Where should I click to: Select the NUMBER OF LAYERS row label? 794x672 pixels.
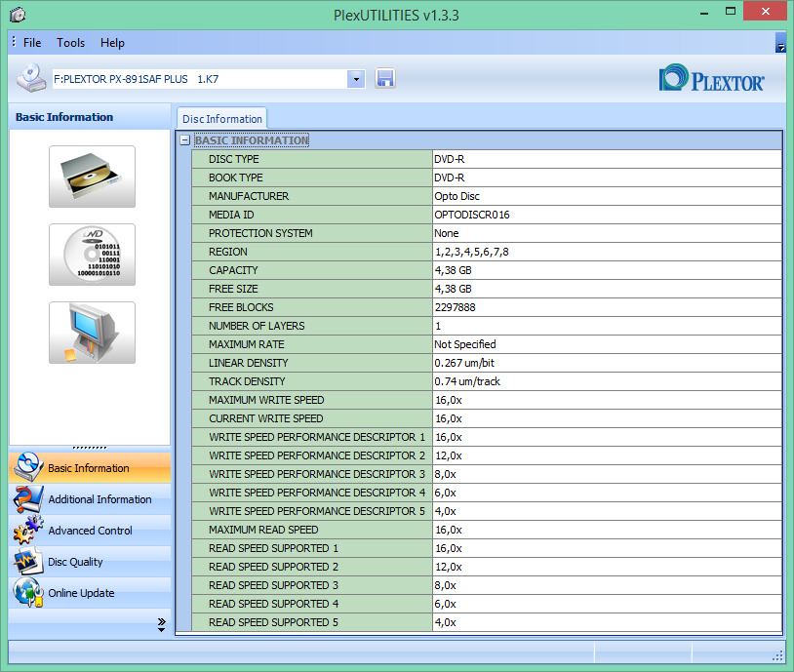pyautogui.click(x=257, y=326)
